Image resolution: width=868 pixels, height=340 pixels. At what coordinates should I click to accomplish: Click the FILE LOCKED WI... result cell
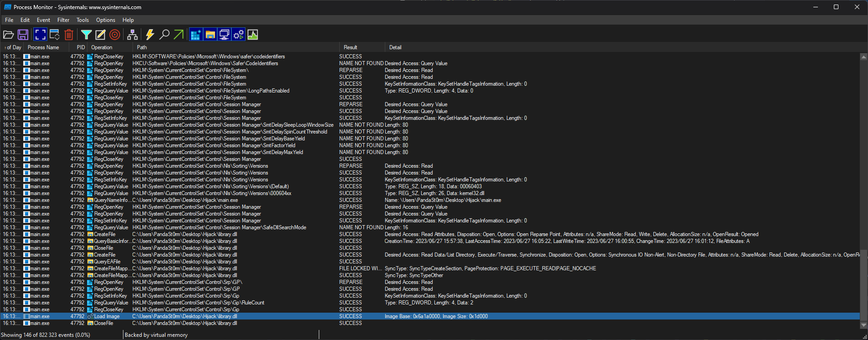click(361, 268)
